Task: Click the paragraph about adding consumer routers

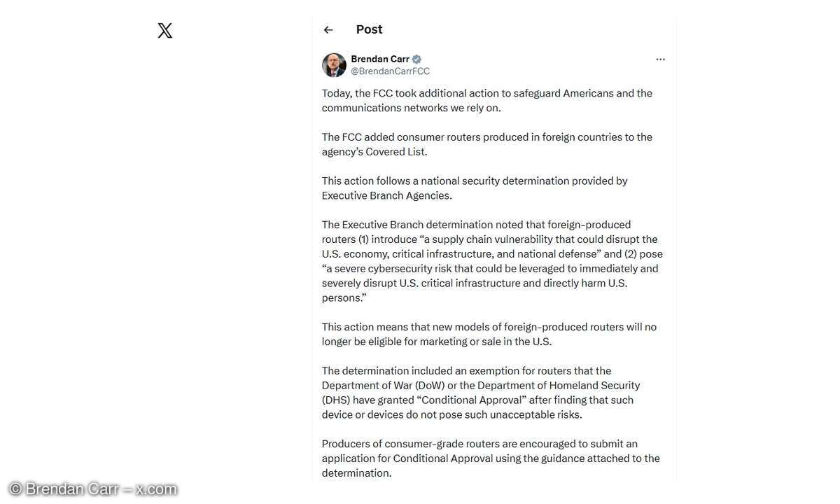Action: point(486,144)
